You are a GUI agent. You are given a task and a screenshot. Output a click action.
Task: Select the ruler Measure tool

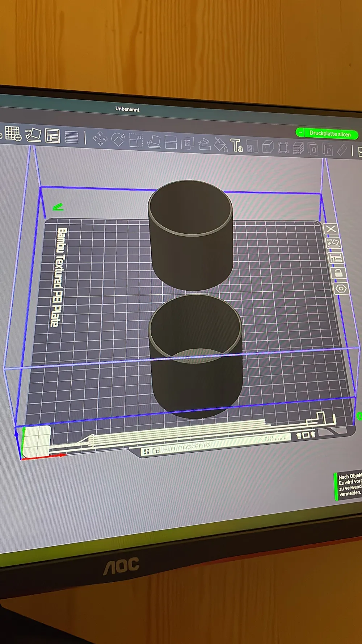(342, 150)
